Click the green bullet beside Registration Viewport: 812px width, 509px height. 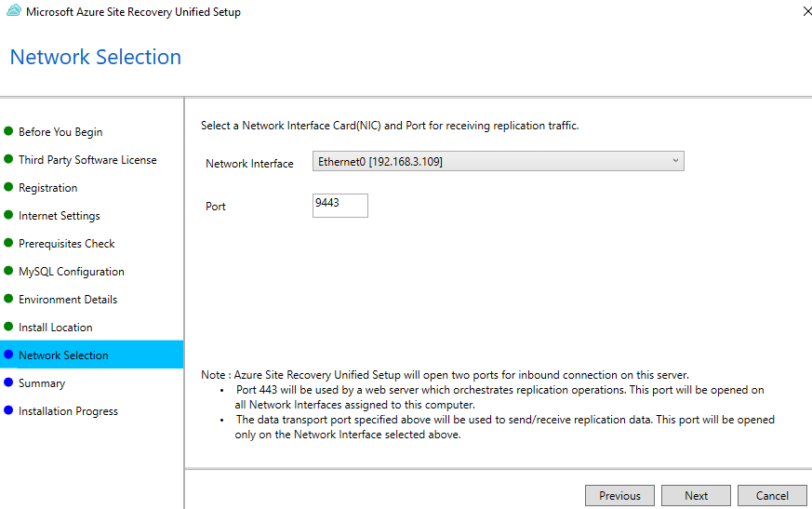[x=8, y=187]
